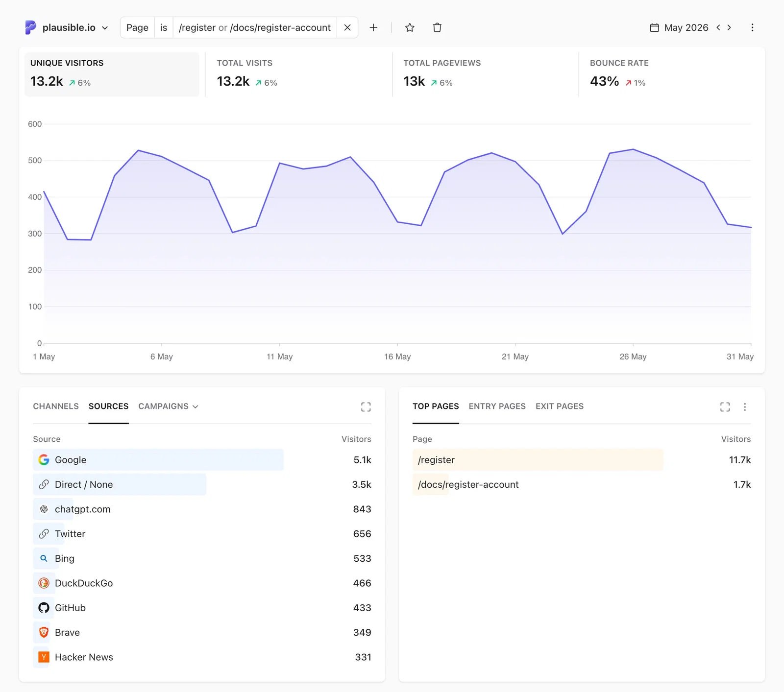Save segment with the star icon
Viewport: 784px width, 692px height.
(x=410, y=27)
